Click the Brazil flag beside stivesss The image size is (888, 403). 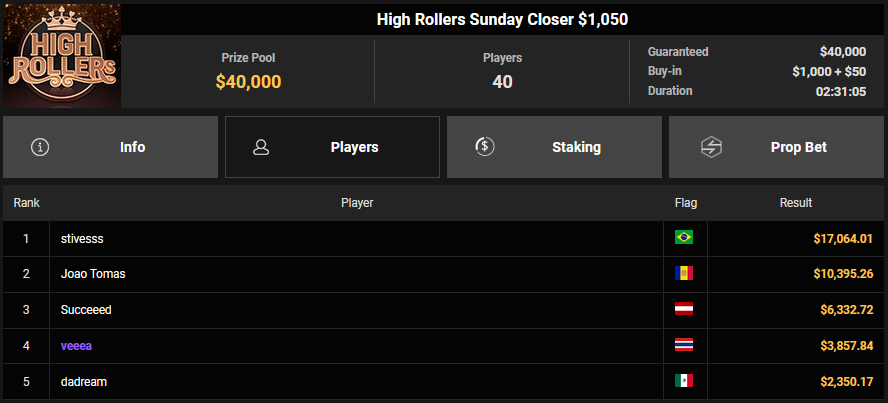pyautogui.click(x=684, y=238)
